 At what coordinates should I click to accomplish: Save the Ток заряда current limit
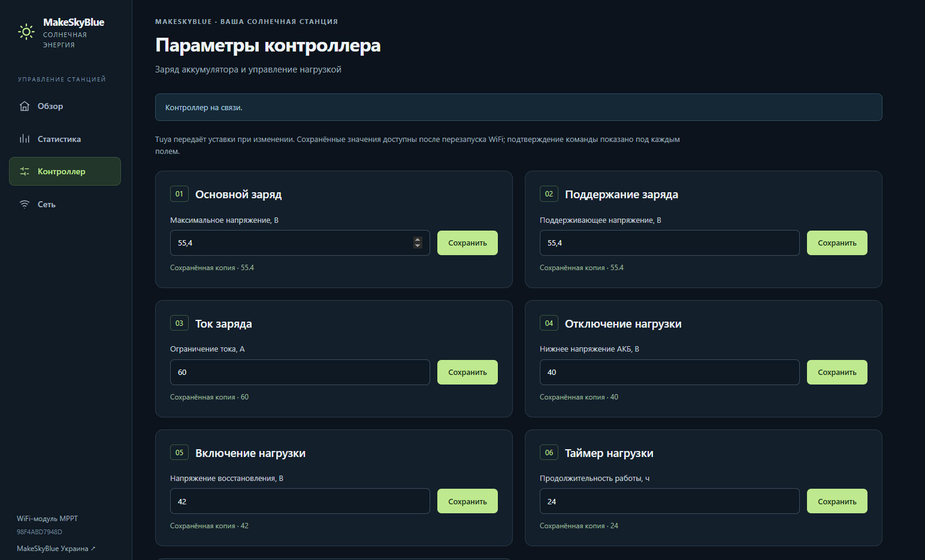[x=467, y=373]
